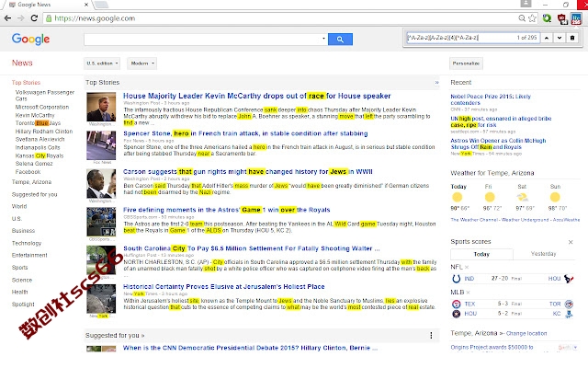Click the Google logo
The height and width of the screenshot is (368, 588).
click(30, 39)
